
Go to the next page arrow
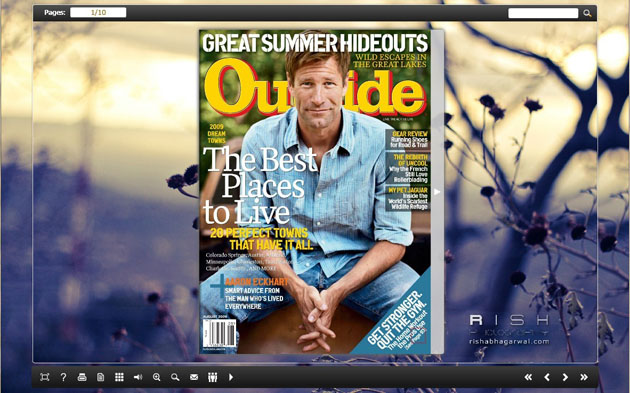point(565,377)
